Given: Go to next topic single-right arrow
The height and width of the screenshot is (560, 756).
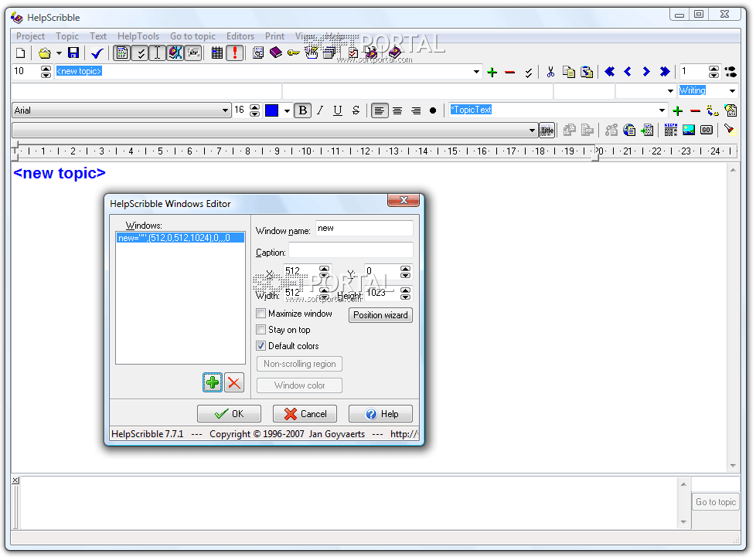Looking at the screenshot, I should pos(646,72).
